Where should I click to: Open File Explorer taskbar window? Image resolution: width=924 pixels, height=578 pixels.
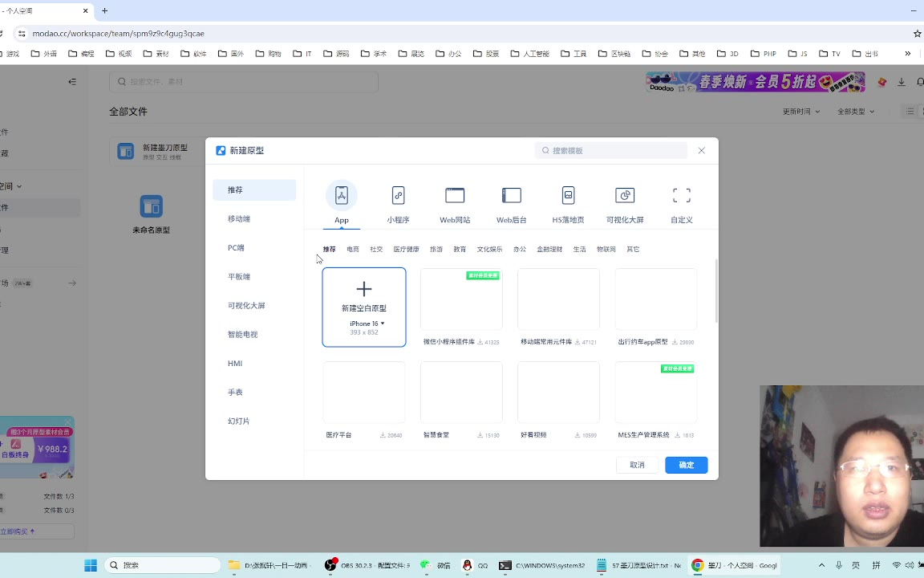tap(269, 565)
